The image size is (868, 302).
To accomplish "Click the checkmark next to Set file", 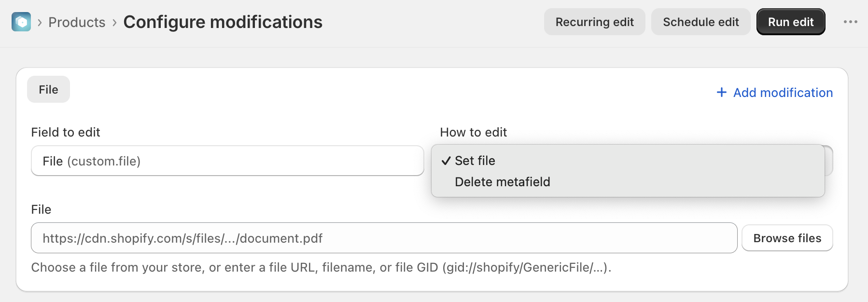I will (x=446, y=161).
